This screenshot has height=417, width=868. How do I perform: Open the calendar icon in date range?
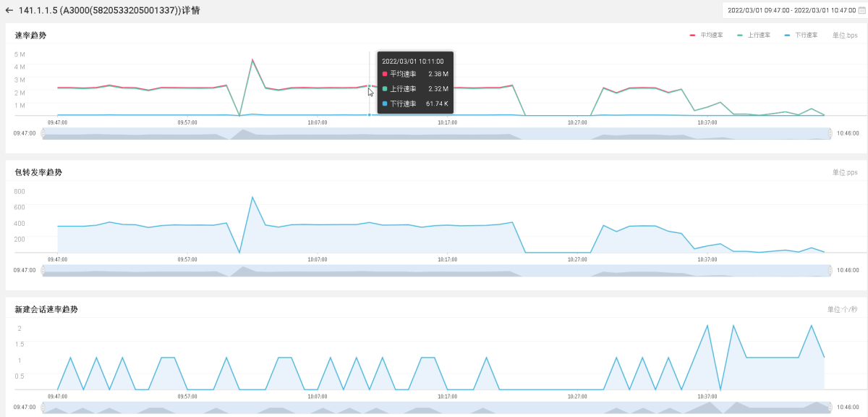pos(861,11)
